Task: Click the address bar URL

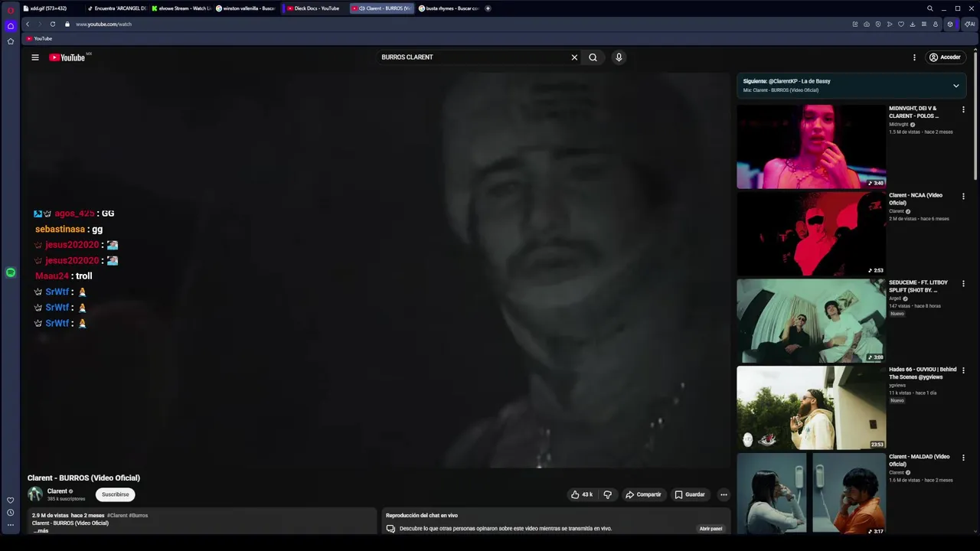Action: [x=103, y=24]
